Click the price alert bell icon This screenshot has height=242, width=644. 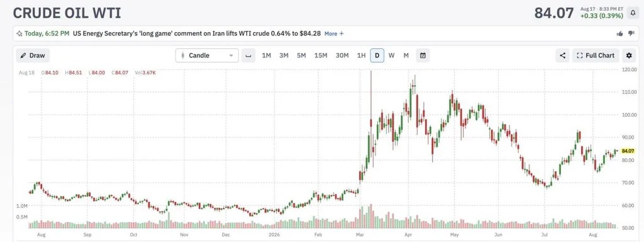(x=633, y=13)
